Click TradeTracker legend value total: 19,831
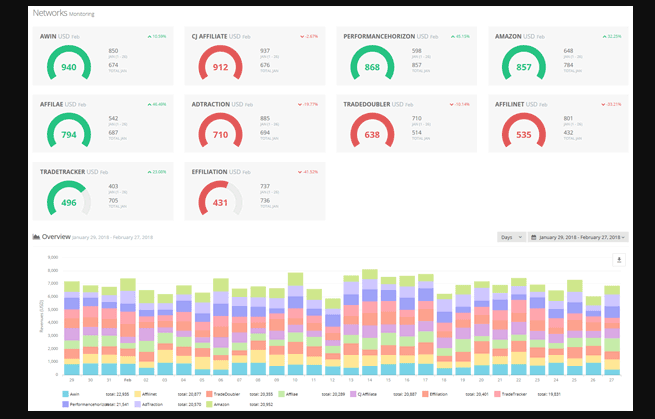 pos(549,394)
